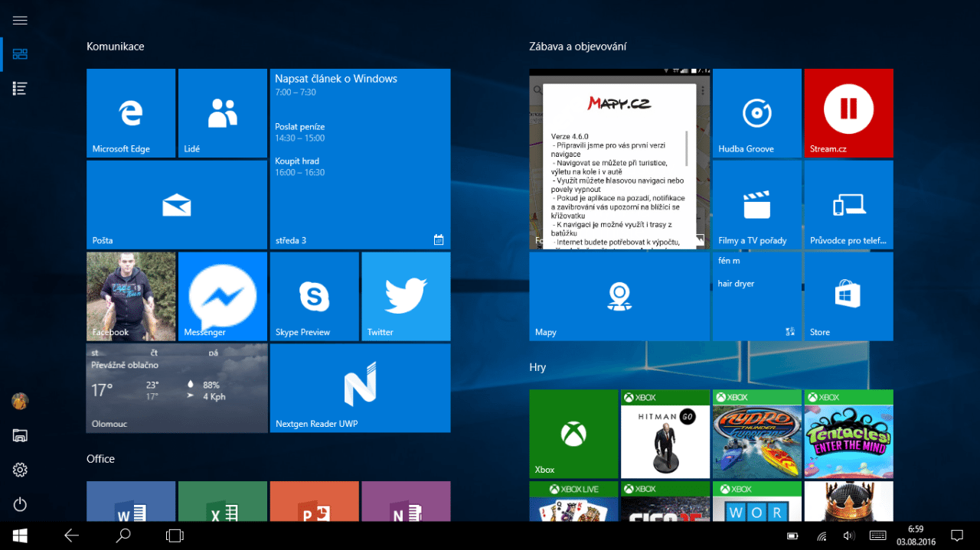Image resolution: width=980 pixels, height=550 pixels.
Task: Open the Wi-Fi network tray icon
Action: tap(822, 535)
